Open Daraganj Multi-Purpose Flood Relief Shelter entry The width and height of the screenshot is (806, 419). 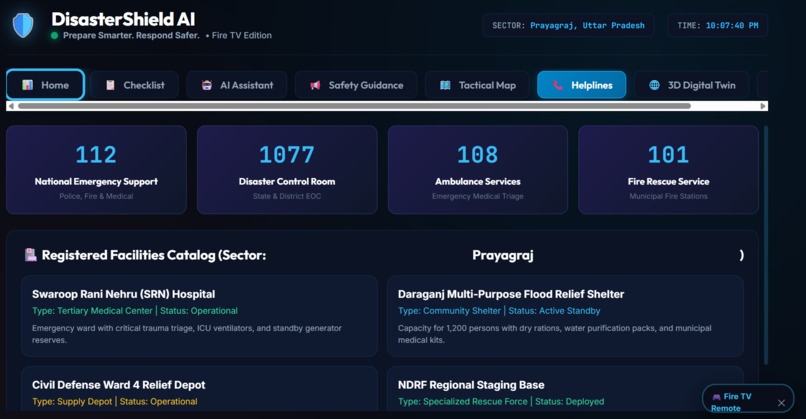pyautogui.click(x=565, y=316)
